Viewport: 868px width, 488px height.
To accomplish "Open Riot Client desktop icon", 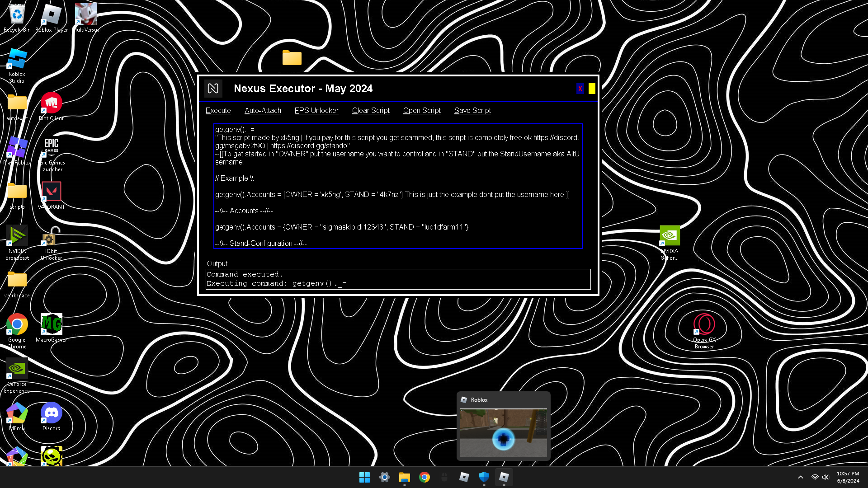I will point(51,103).
